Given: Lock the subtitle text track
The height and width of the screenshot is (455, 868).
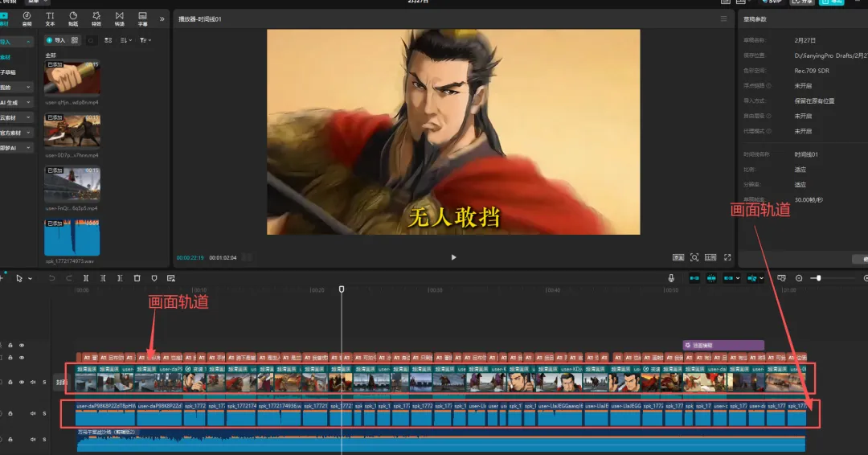Looking at the screenshot, I should pos(10,358).
